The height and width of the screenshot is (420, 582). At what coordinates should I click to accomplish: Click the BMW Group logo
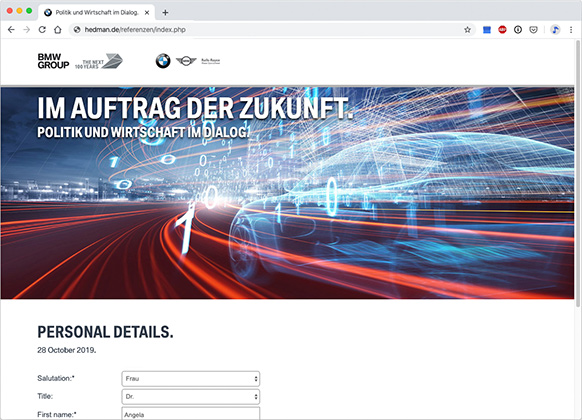tap(53, 61)
